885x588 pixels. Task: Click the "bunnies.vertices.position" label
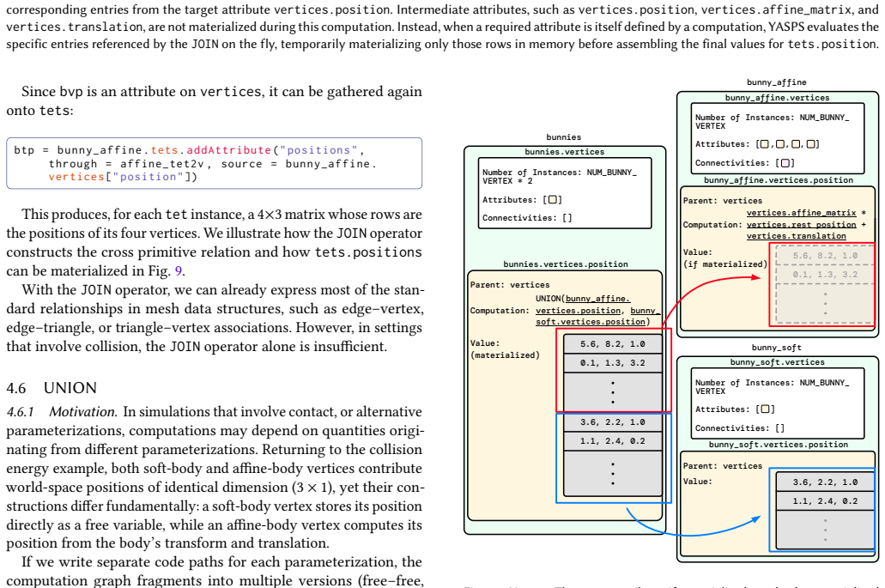click(x=566, y=264)
